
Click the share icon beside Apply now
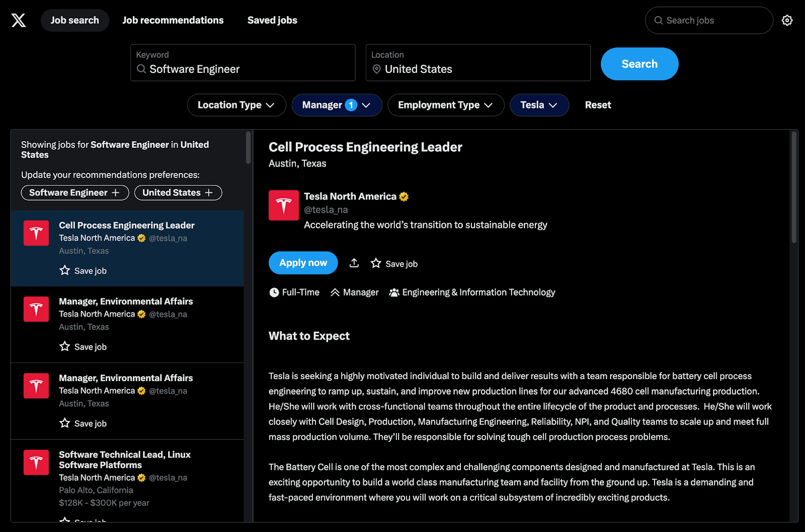(x=354, y=263)
